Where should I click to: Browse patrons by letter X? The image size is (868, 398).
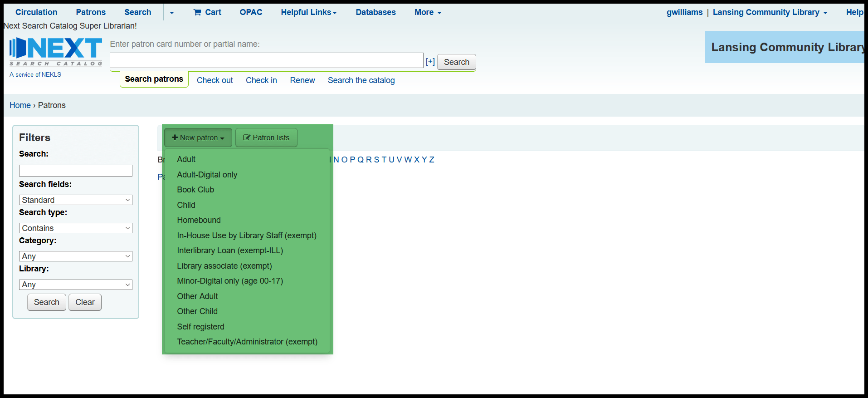pos(417,160)
